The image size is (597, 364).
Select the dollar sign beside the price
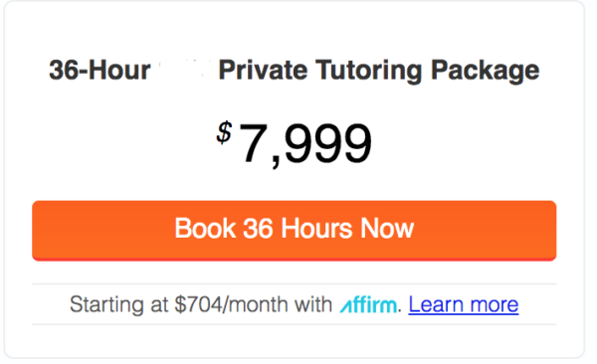(x=224, y=132)
